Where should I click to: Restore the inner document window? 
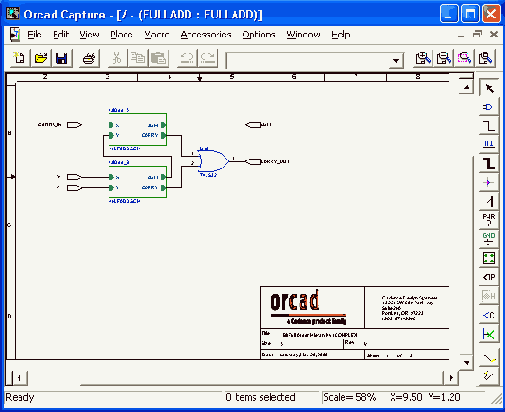(x=477, y=34)
